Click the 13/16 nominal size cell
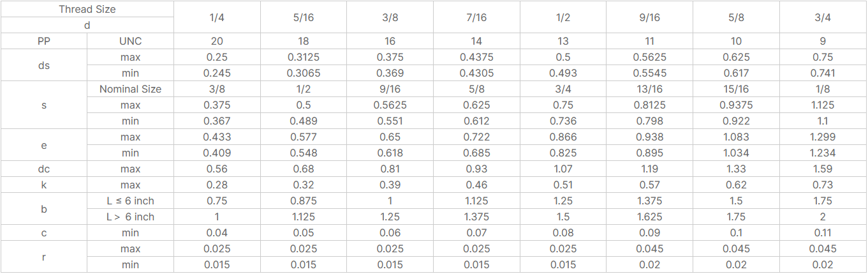868x274 pixels. 649,89
